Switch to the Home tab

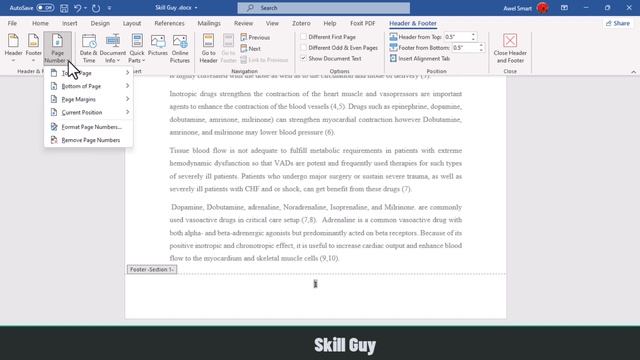[40, 23]
